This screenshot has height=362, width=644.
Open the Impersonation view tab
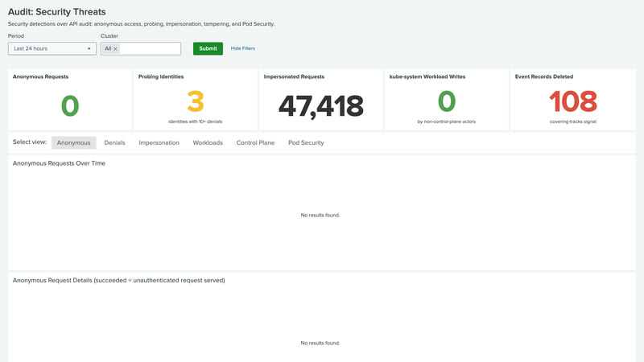159,143
